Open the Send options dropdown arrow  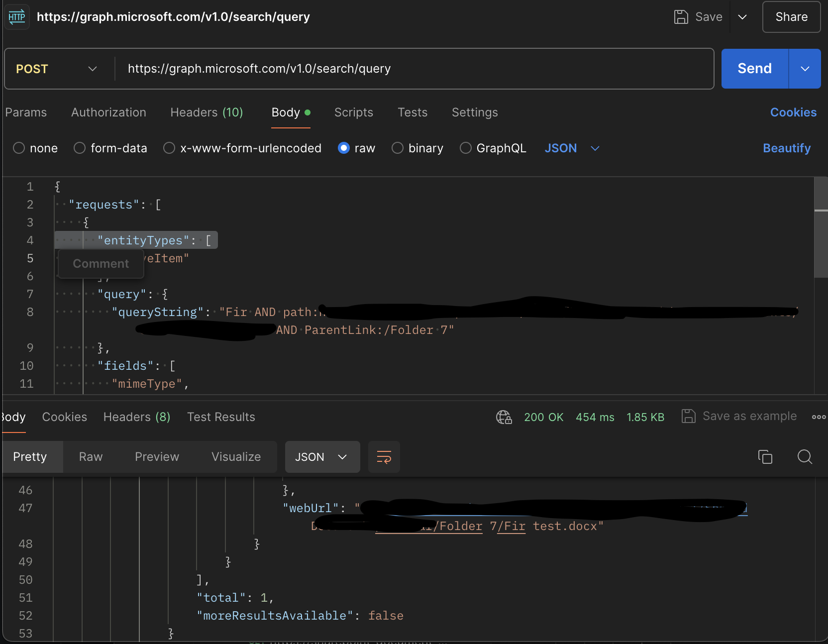coord(805,69)
